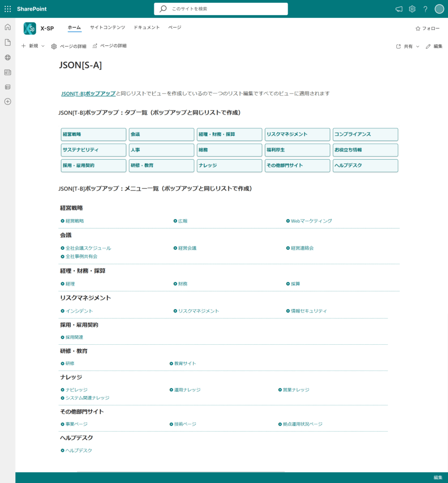Open the 情報セキュリティ link

tap(309, 311)
